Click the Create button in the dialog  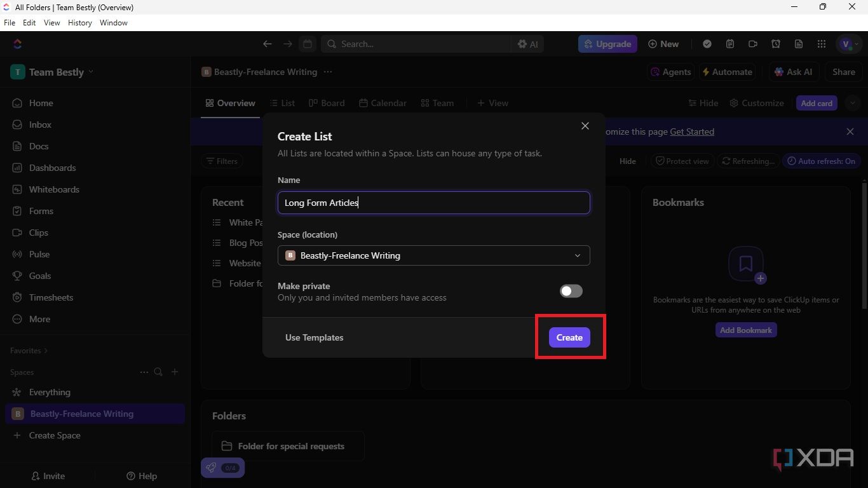click(x=569, y=337)
